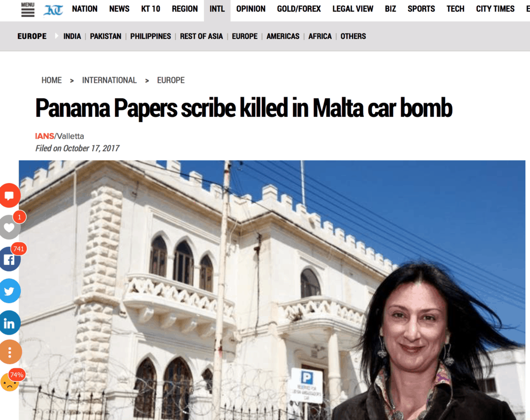
Task: Share the article on LinkedIn
Action: tap(9, 323)
